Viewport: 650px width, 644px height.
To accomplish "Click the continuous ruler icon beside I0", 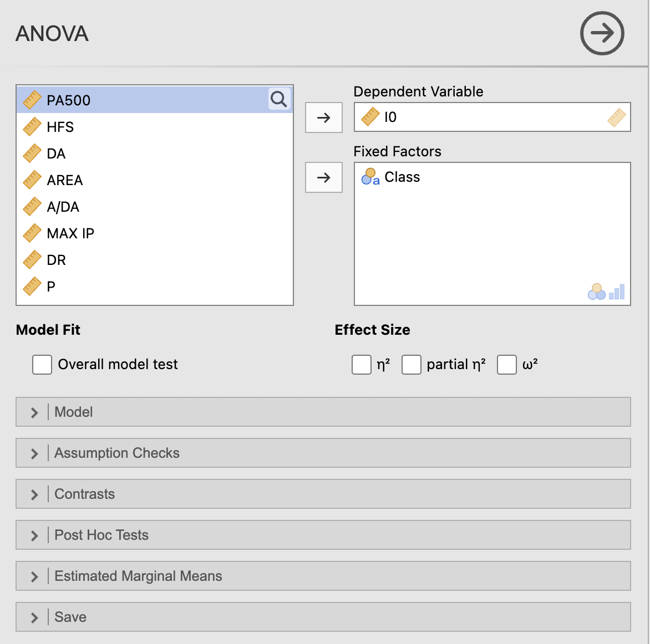I will (370, 117).
